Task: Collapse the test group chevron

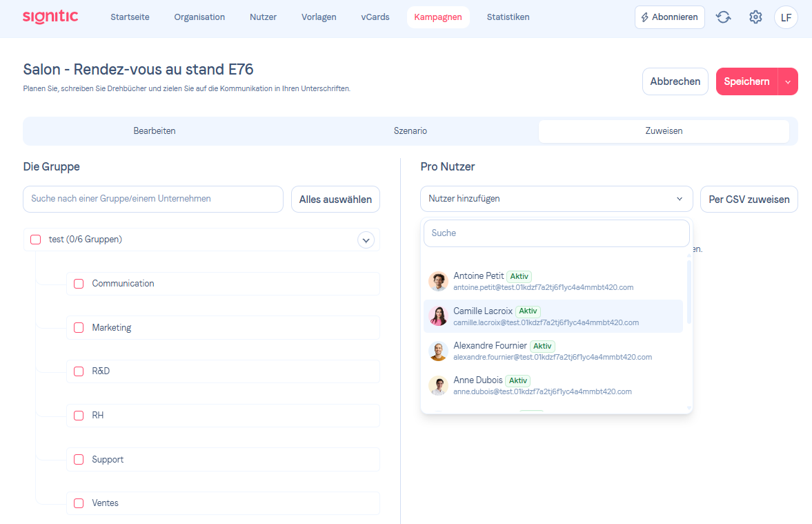Action: coord(366,240)
